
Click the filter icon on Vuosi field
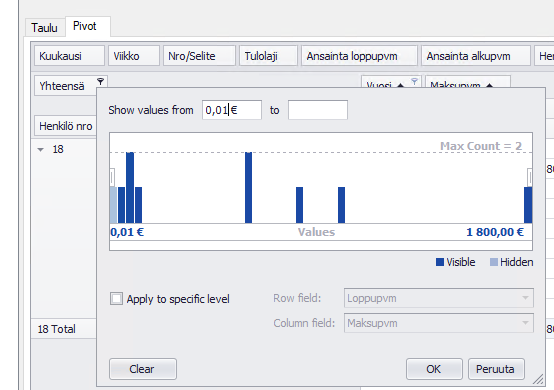(414, 82)
